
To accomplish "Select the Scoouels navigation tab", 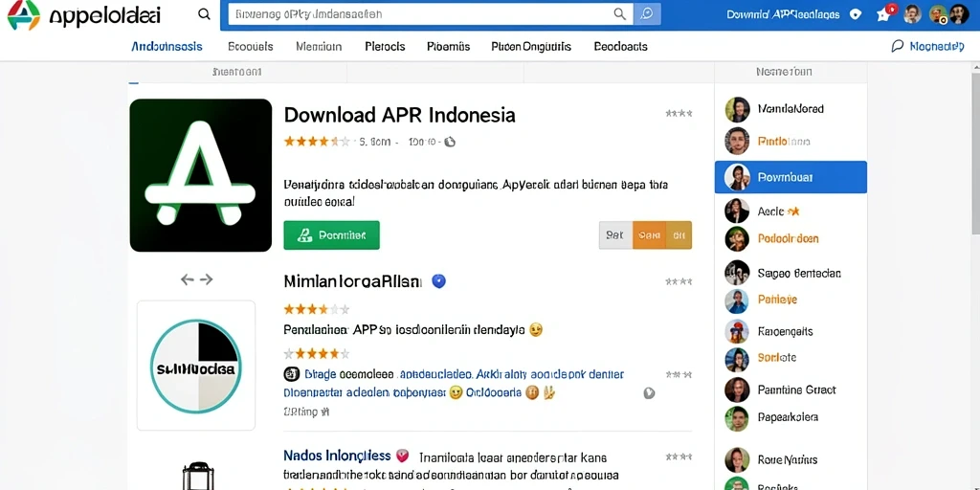I will coord(251,46).
